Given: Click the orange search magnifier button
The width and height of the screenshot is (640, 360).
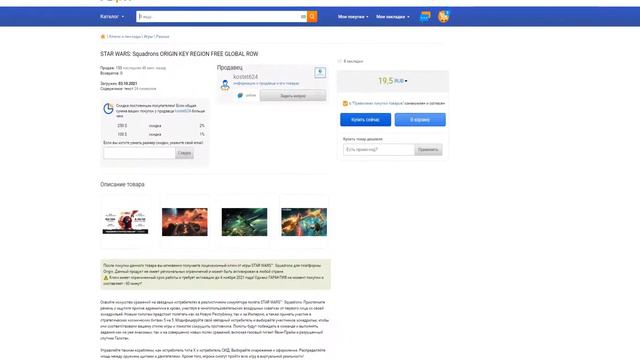Looking at the screenshot, I should point(312,17).
